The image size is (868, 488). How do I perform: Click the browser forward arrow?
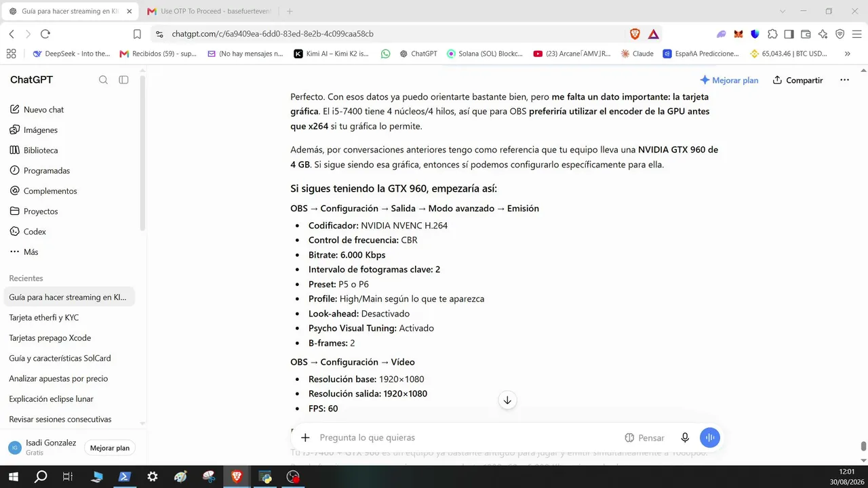(x=28, y=34)
